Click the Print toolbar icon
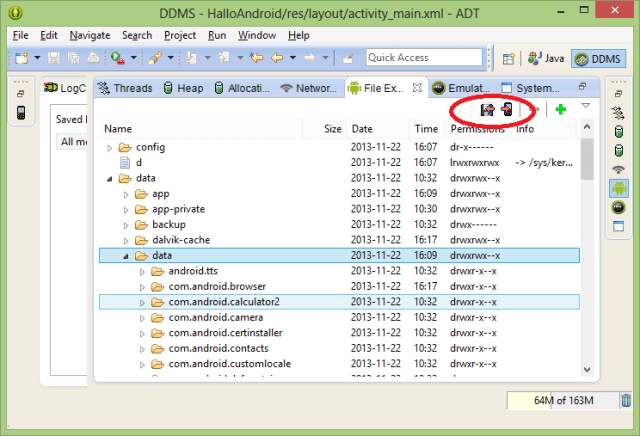 (93, 58)
